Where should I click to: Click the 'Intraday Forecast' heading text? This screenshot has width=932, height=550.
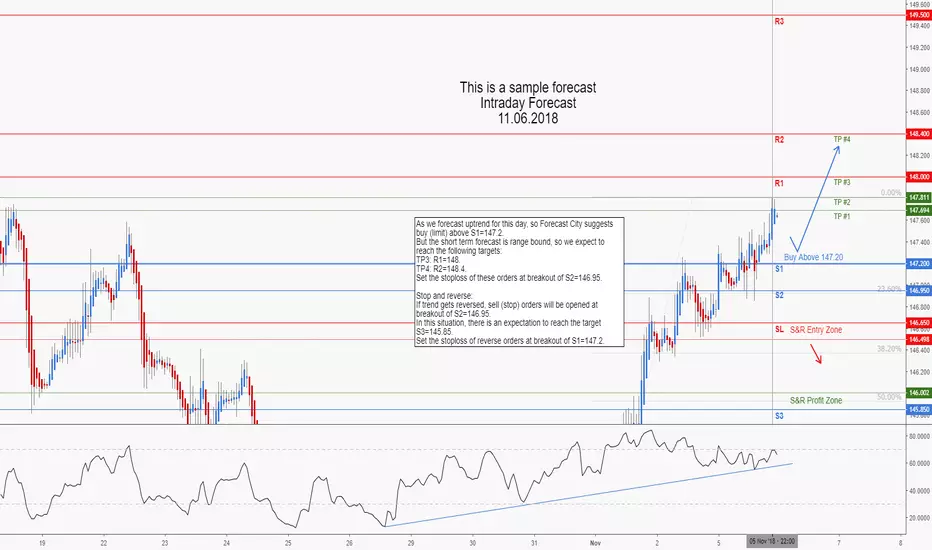pyautogui.click(x=528, y=103)
